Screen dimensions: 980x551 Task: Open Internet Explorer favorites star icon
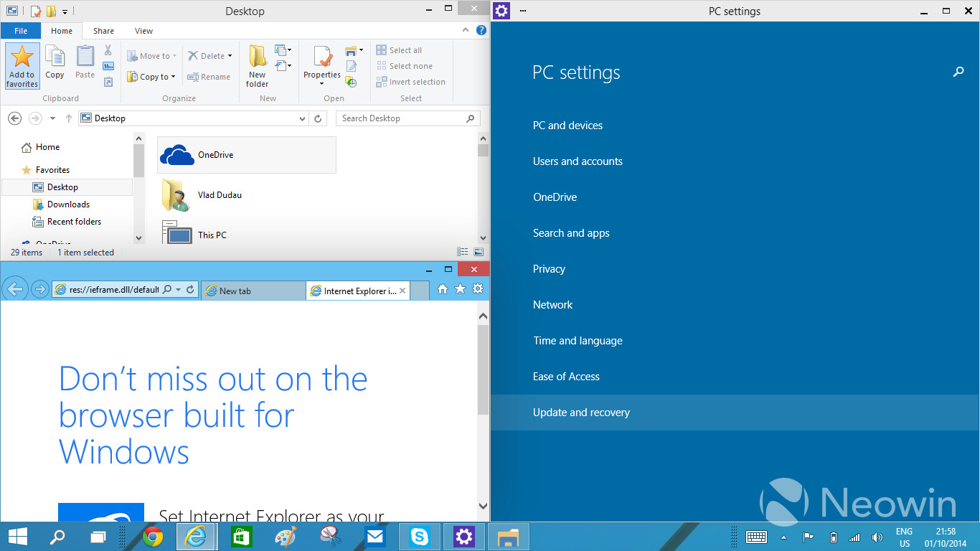coord(460,289)
